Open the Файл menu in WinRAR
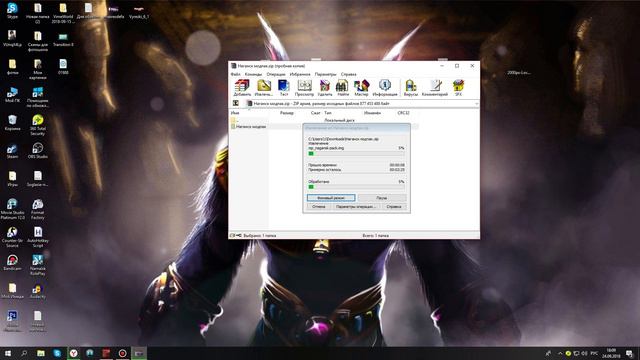The height and width of the screenshot is (360, 640). (x=236, y=74)
